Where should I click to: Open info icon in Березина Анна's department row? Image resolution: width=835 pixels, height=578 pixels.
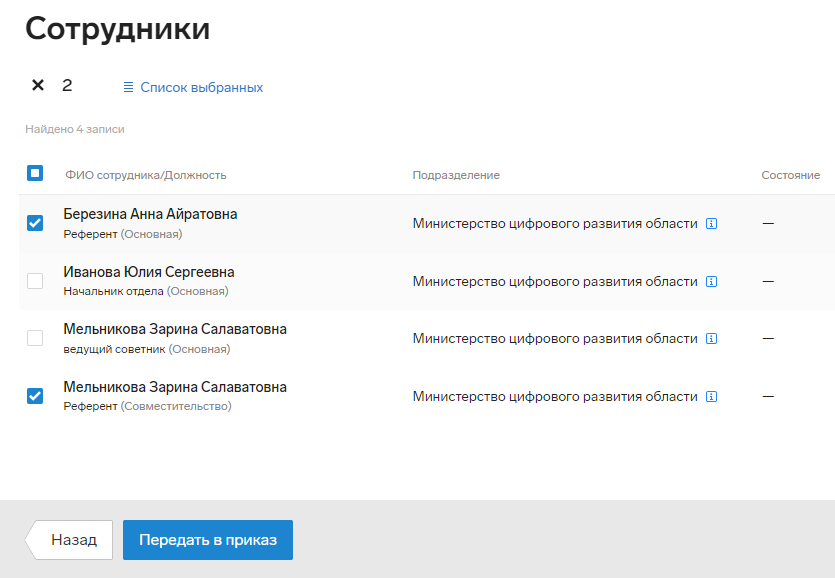point(711,224)
